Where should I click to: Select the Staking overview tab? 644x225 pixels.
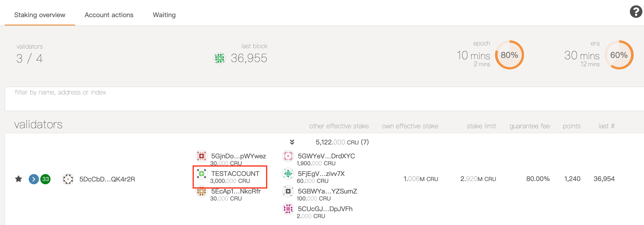[40, 15]
